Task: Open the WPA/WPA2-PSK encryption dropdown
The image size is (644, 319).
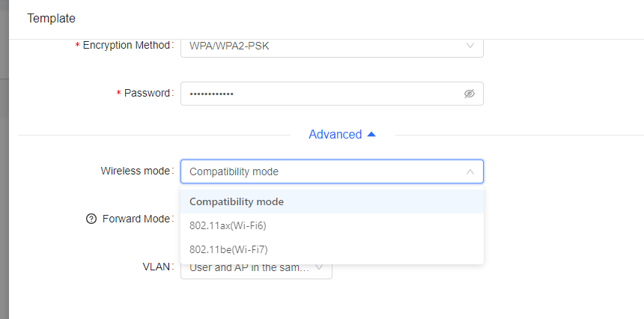Action: tap(332, 47)
